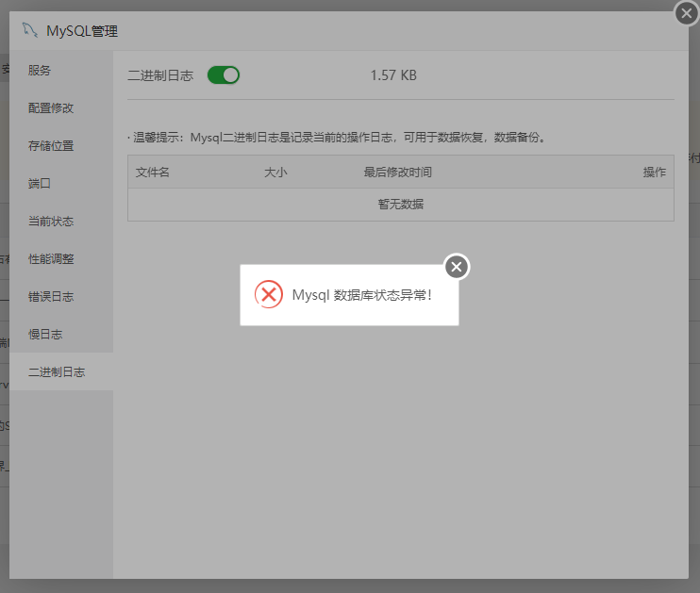Open the 性能调整 tab
Viewport: 700px width, 593px height.
[x=61, y=259]
